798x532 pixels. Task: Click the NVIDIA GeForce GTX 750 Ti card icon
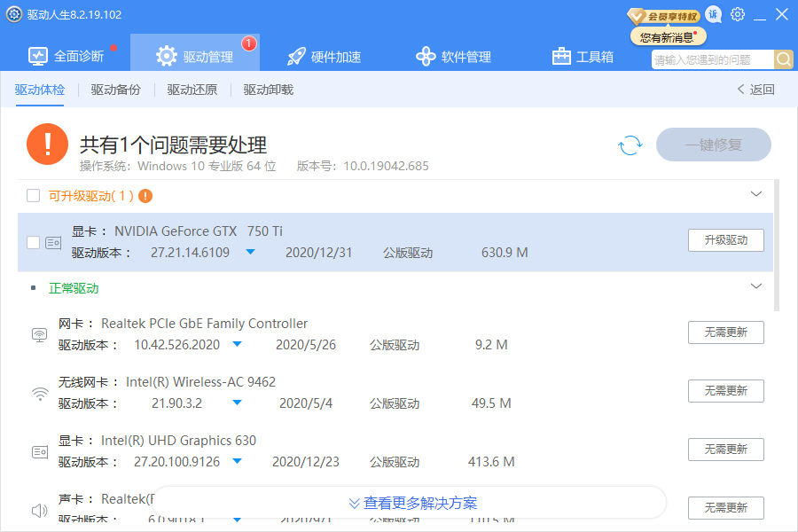tap(53, 243)
